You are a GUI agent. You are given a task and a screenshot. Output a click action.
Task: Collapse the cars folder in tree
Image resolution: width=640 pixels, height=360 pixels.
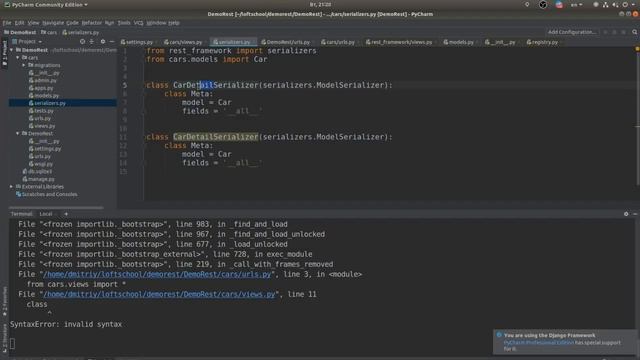click(18, 58)
